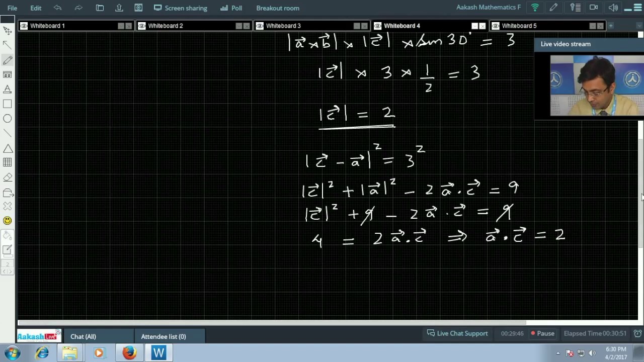Click the Live video stream panel header
Viewport: 644px width, 362px height.
point(589,44)
